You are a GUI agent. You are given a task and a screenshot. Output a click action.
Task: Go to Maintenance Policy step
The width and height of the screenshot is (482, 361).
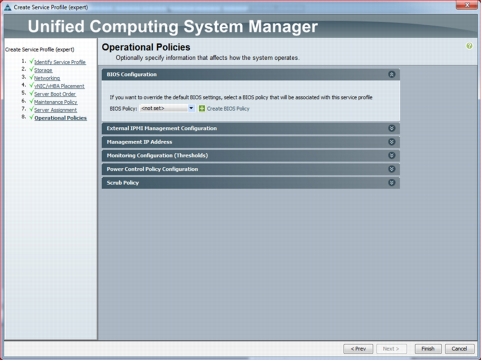56,102
